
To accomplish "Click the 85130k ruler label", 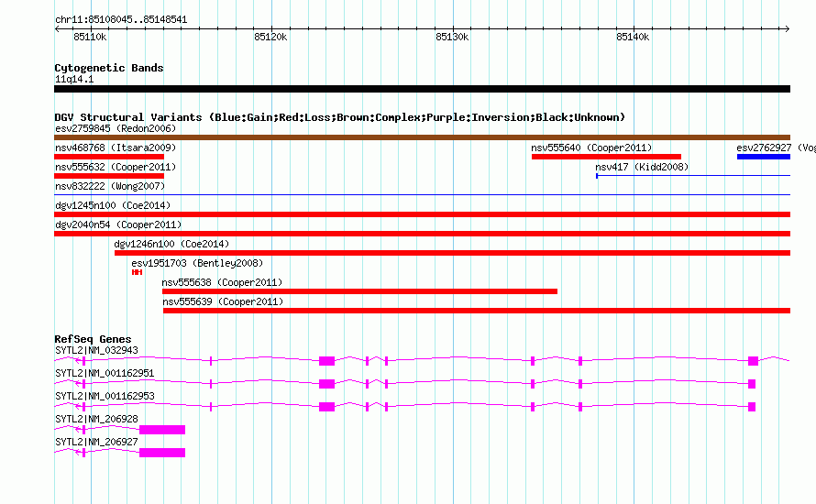I will [452, 37].
